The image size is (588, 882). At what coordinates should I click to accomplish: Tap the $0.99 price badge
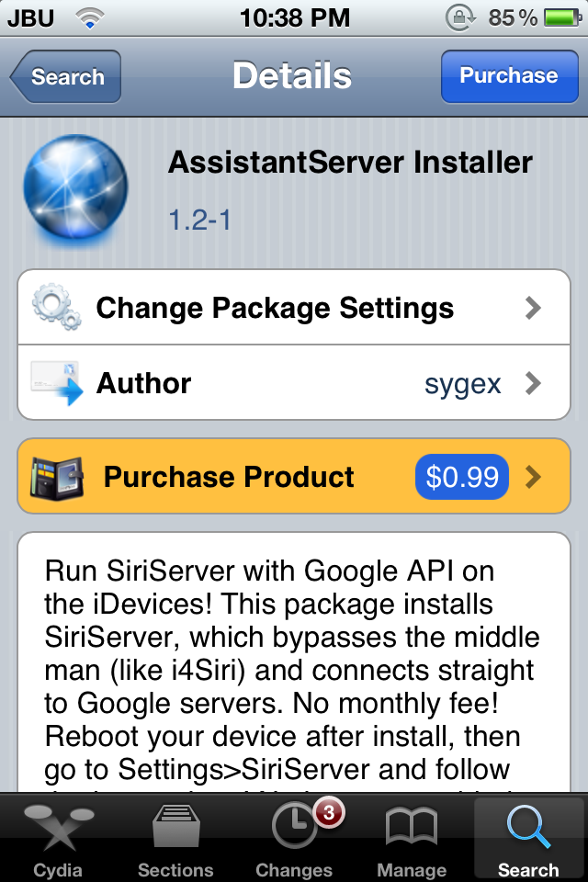[x=462, y=477]
